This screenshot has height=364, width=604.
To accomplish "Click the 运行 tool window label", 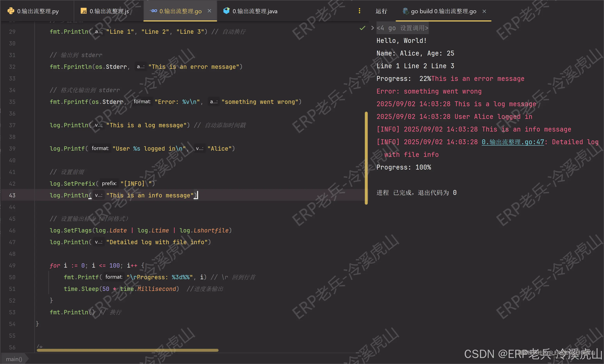I will click(x=381, y=11).
